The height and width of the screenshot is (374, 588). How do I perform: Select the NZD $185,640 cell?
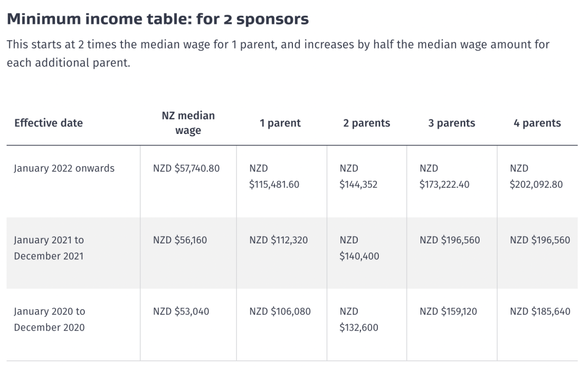[540, 311]
